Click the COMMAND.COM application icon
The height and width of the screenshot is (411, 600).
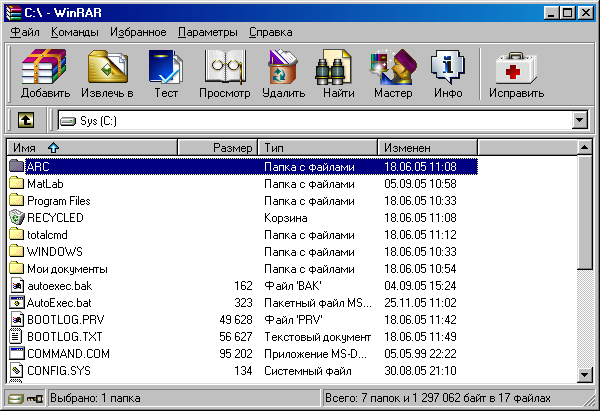point(16,353)
